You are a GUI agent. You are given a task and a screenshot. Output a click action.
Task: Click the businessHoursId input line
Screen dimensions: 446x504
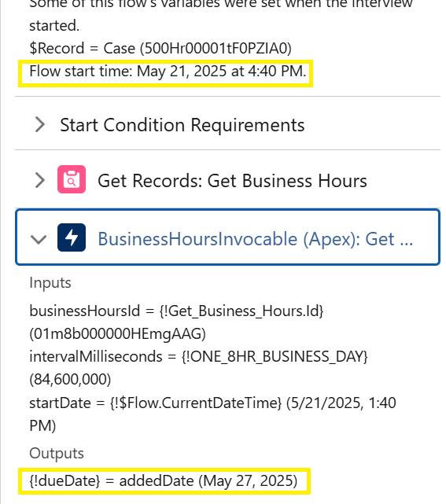tap(176, 311)
